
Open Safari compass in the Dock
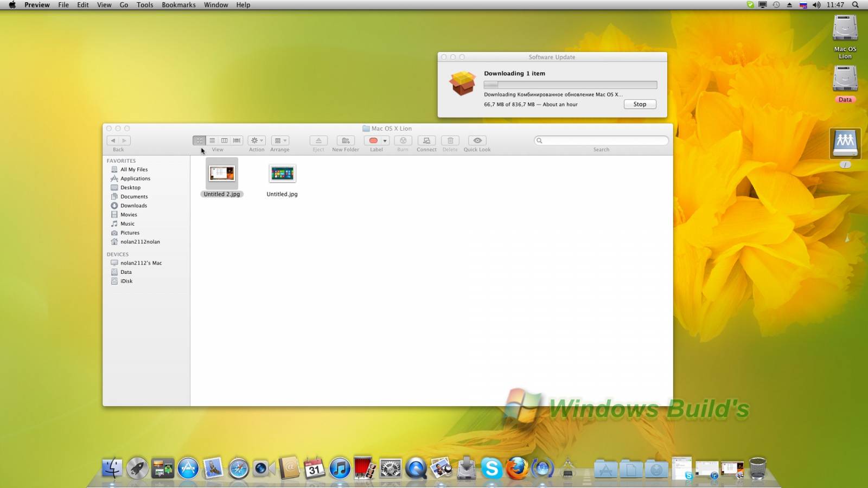click(239, 468)
